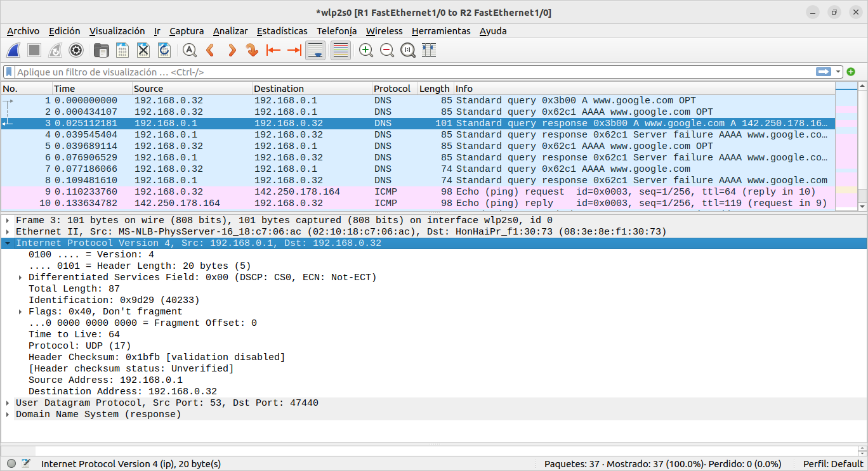Select packet 9 ICMP echo request
Image resolution: width=868 pixels, height=471 pixels.
pos(418,191)
